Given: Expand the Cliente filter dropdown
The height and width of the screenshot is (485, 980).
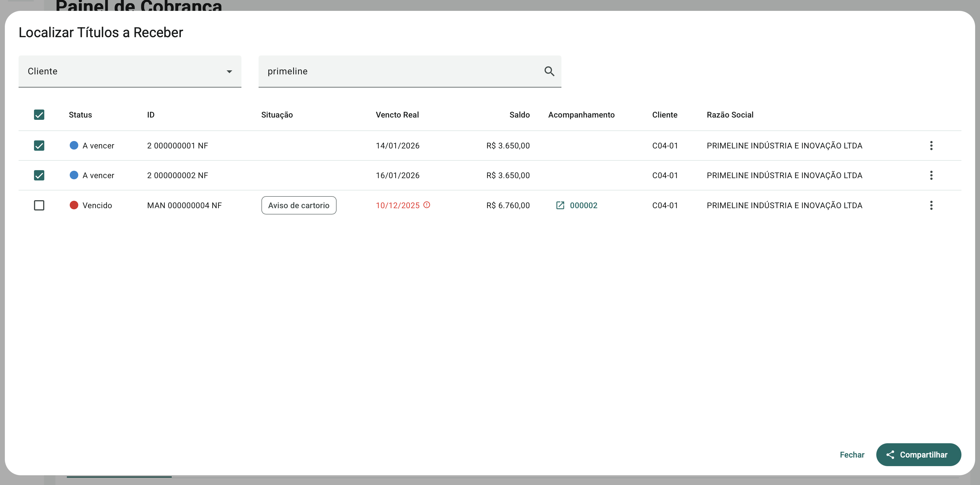Looking at the screenshot, I should point(129,71).
